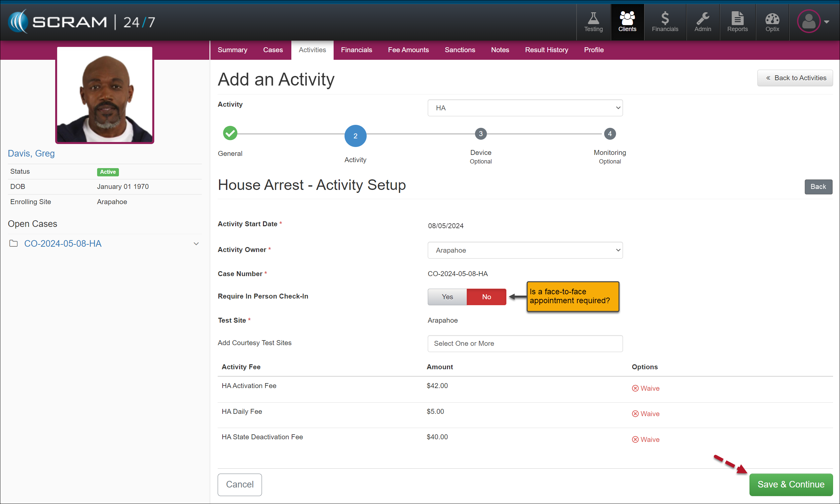Screen dimensions: 840x504
Task: Click the Clients people icon
Action: click(627, 22)
